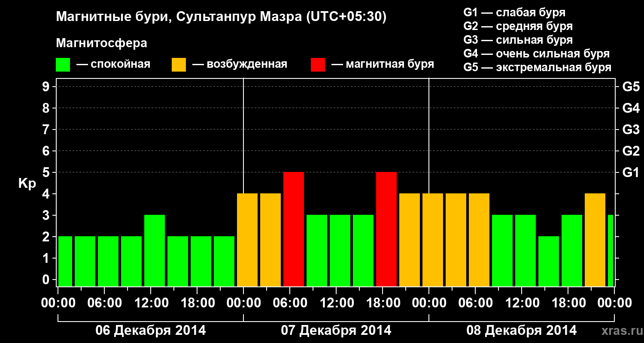Click the right-axis 'G4' label
Image resolution: width=644 pixels, height=343 pixels.
click(x=631, y=108)
